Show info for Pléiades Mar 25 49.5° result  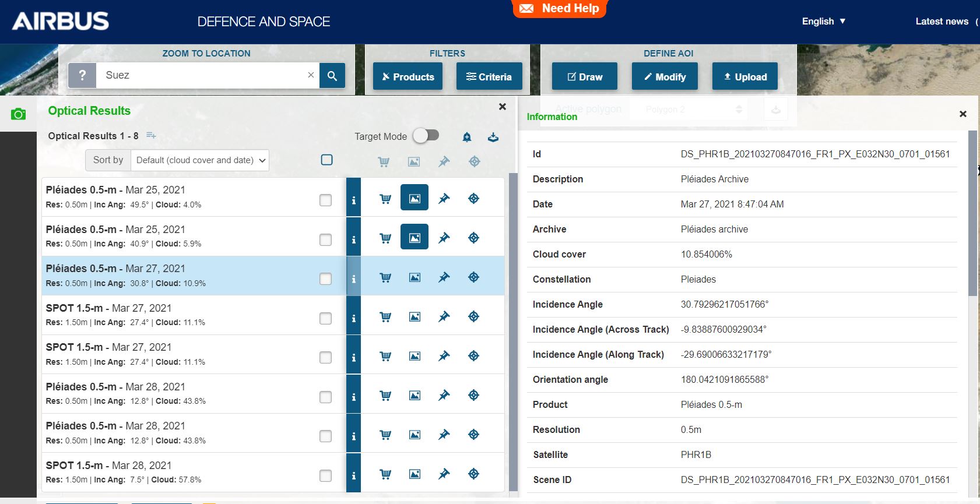[354, 198]
